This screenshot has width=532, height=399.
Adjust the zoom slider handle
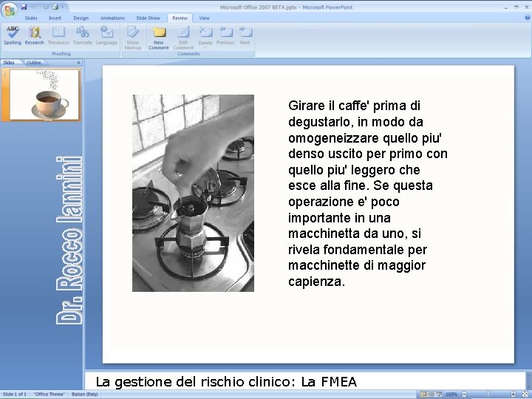489,395
